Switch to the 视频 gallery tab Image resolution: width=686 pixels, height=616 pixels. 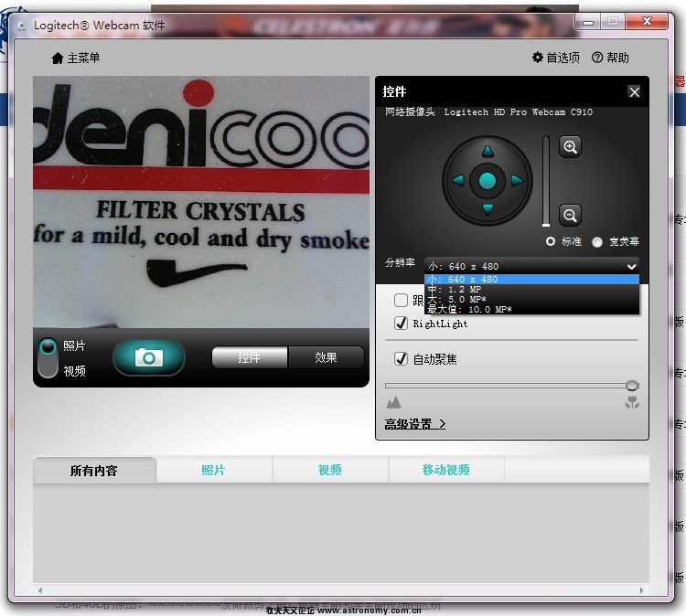(330, 470)
